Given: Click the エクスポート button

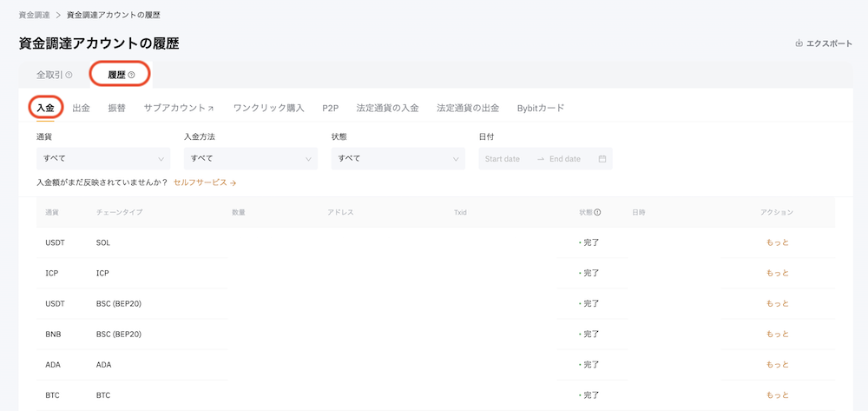Looking at the screenshot, I should tap(824, 43).
